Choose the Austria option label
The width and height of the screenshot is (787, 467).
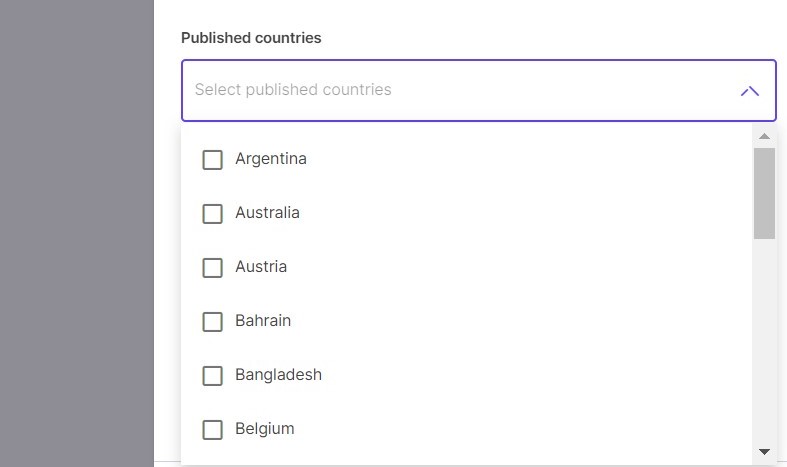point(261,267)
